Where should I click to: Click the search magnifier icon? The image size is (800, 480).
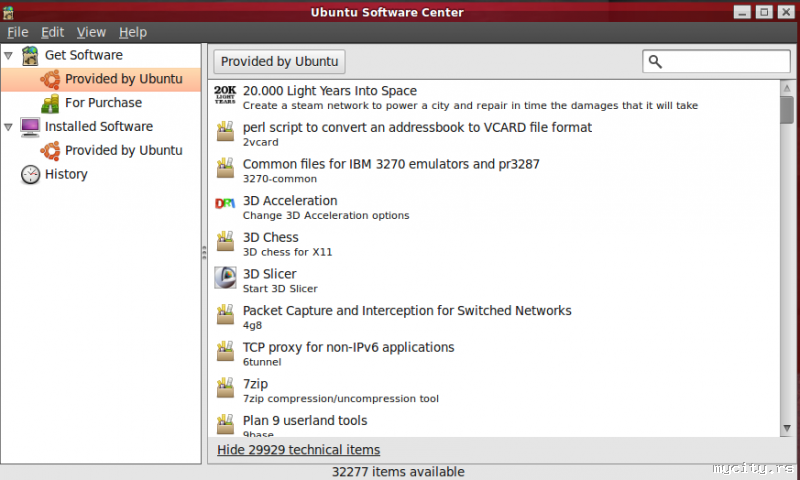point(656,62)
